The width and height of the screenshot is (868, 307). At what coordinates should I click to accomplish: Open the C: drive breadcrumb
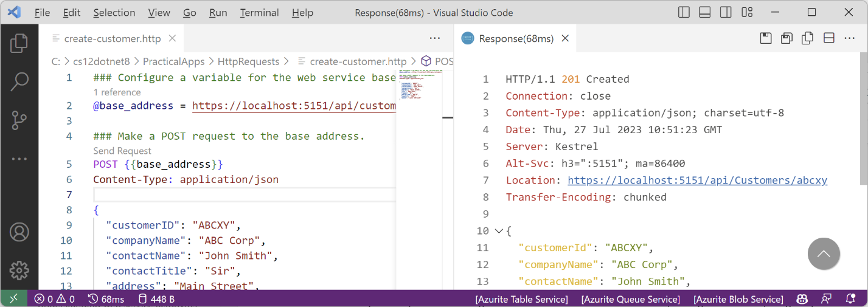(55, 61)
